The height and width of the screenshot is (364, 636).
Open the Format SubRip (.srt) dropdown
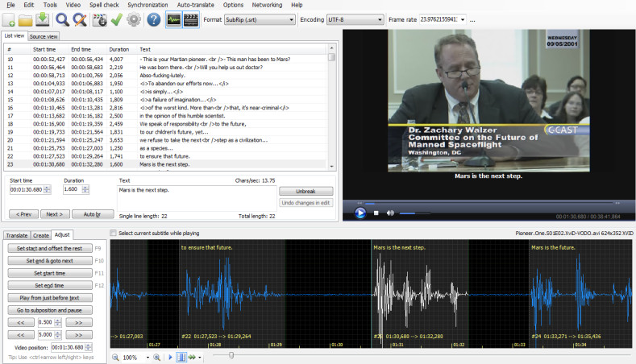click(x=260, y=19)
